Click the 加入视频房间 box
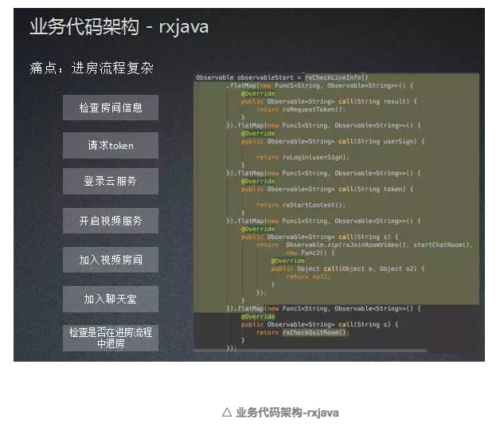 (x=111, y=260)
